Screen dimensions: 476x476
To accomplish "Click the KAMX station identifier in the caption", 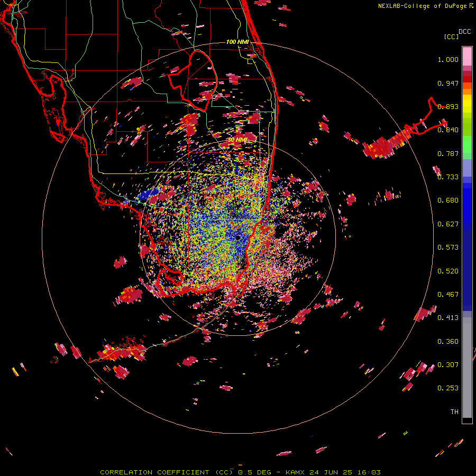I will coord(296,472).
